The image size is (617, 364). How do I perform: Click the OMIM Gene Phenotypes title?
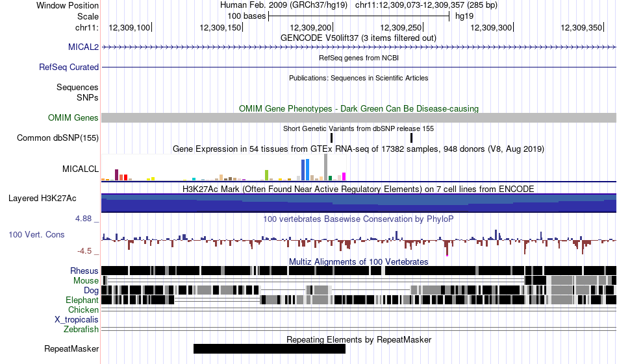point(359,108)
